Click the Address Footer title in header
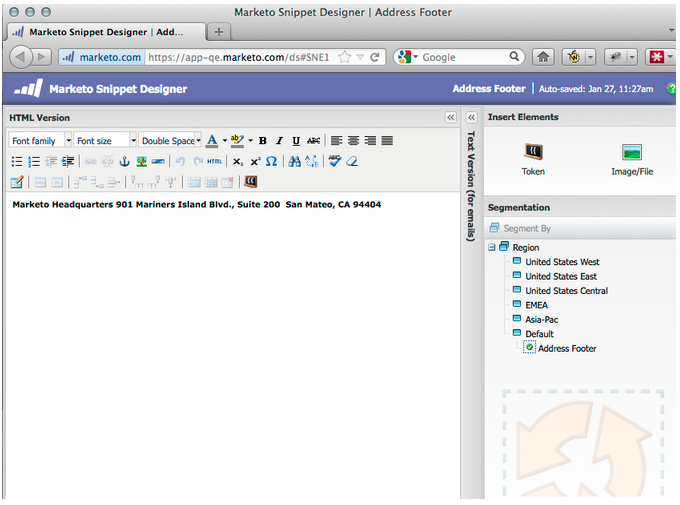Screen dimensions: 680x505 coord(489,89)
